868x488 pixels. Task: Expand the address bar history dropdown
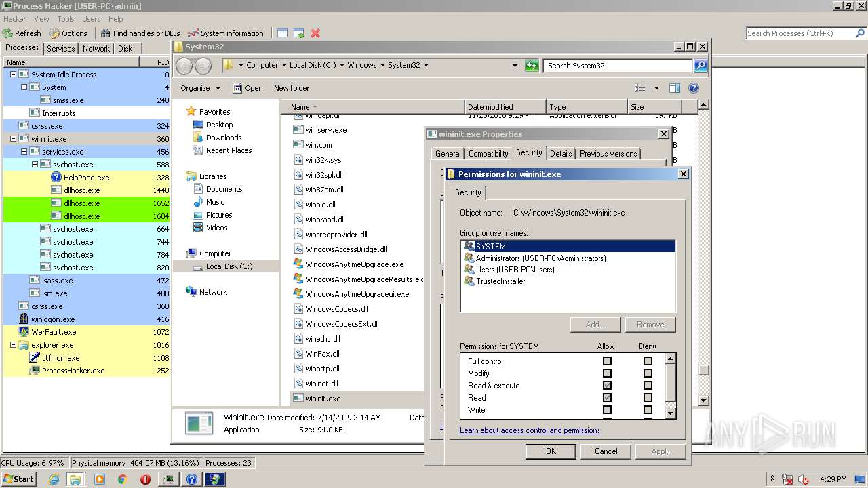[x=515, y=66]
